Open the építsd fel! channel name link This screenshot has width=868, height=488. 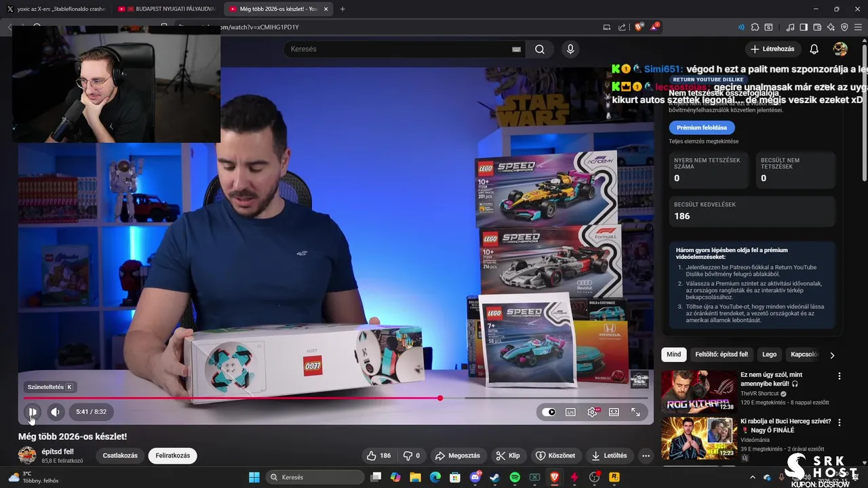pos(58,451)
